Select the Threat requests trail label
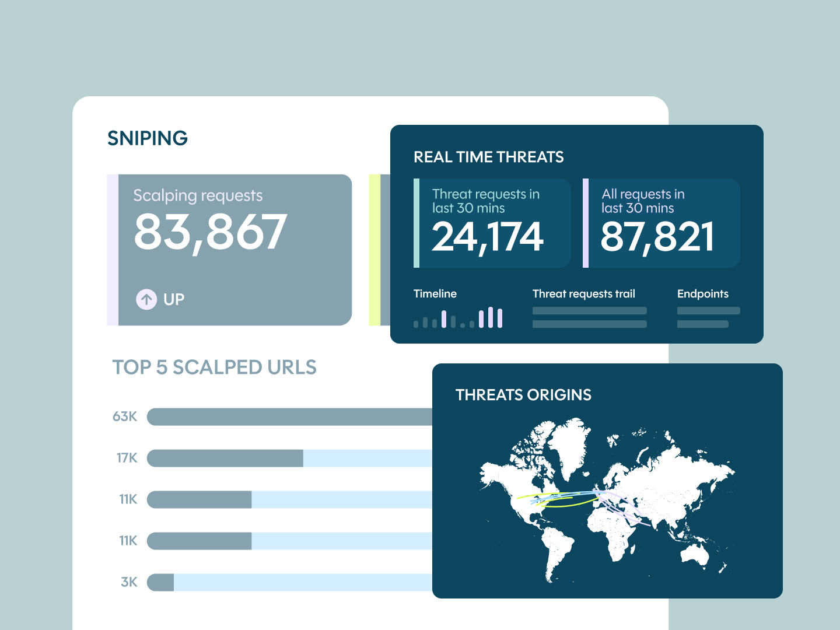840x630 pixels. tap(583, 293)
